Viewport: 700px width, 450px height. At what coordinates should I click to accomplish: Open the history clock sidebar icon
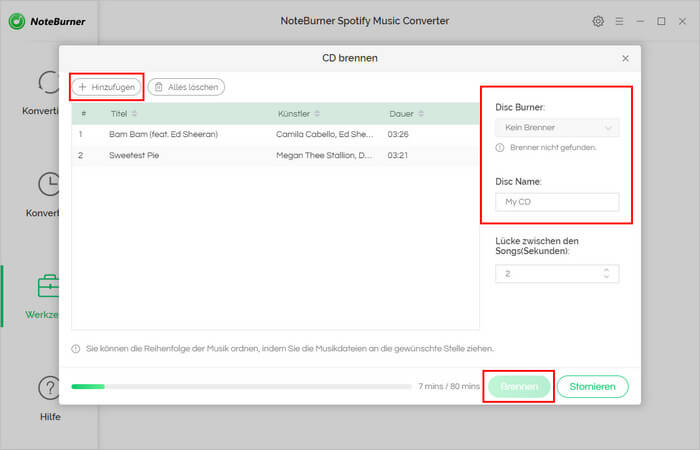(x=49, y=184)
